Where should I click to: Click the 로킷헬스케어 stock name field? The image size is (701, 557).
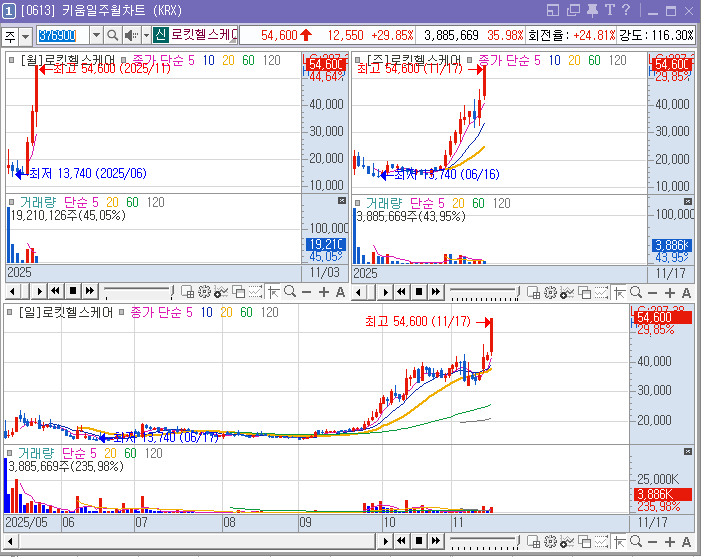point(204,35)
